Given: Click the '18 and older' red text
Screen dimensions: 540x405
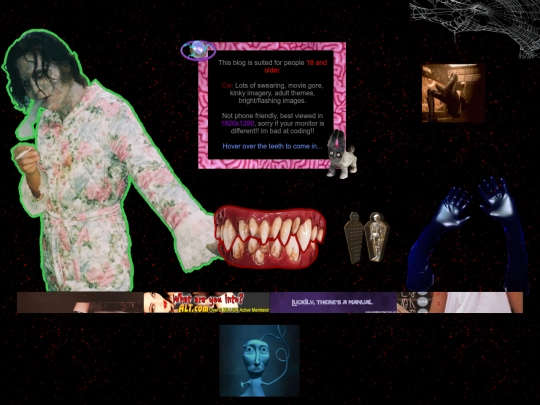Looking at the screenshot, I should [295, 66].
